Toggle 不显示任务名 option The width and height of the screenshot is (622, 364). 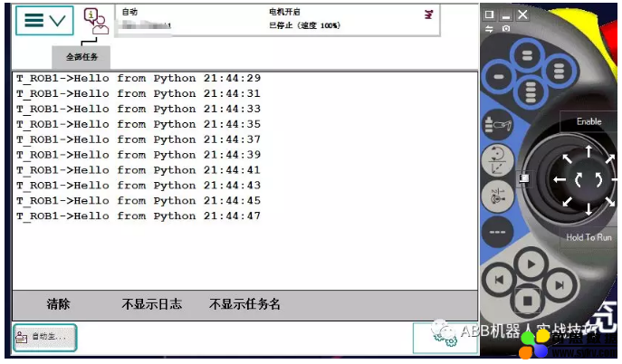(244, 304)
